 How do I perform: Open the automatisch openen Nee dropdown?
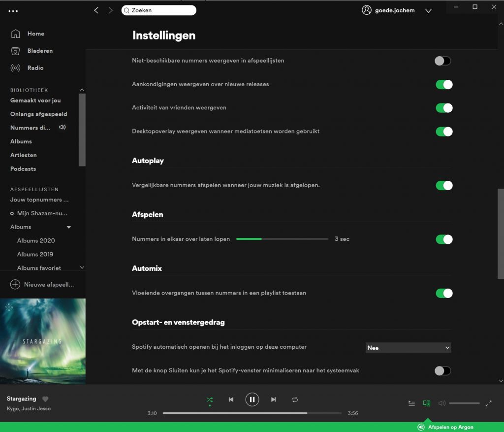[408, 348]
